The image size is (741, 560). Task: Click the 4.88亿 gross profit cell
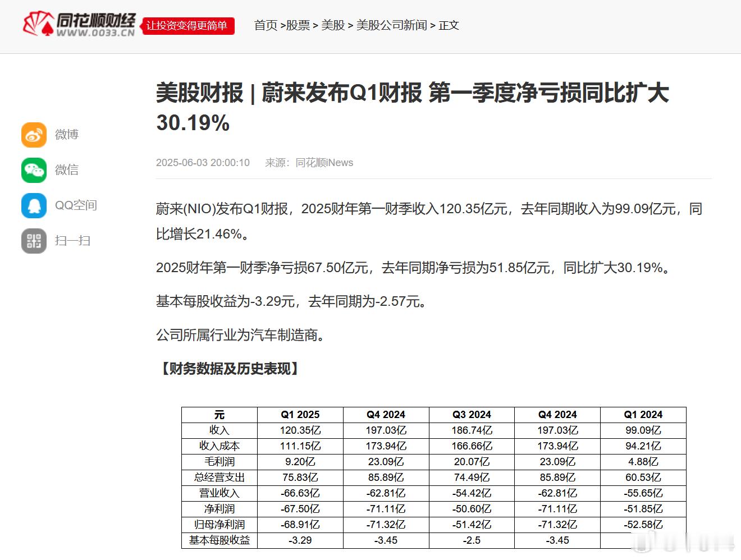[x=643, y=462]
